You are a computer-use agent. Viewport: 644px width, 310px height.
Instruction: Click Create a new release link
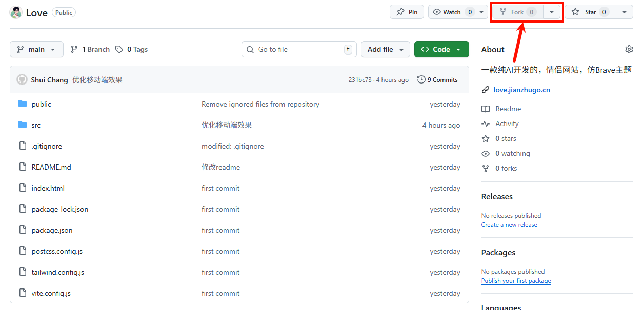coord(509,225)
